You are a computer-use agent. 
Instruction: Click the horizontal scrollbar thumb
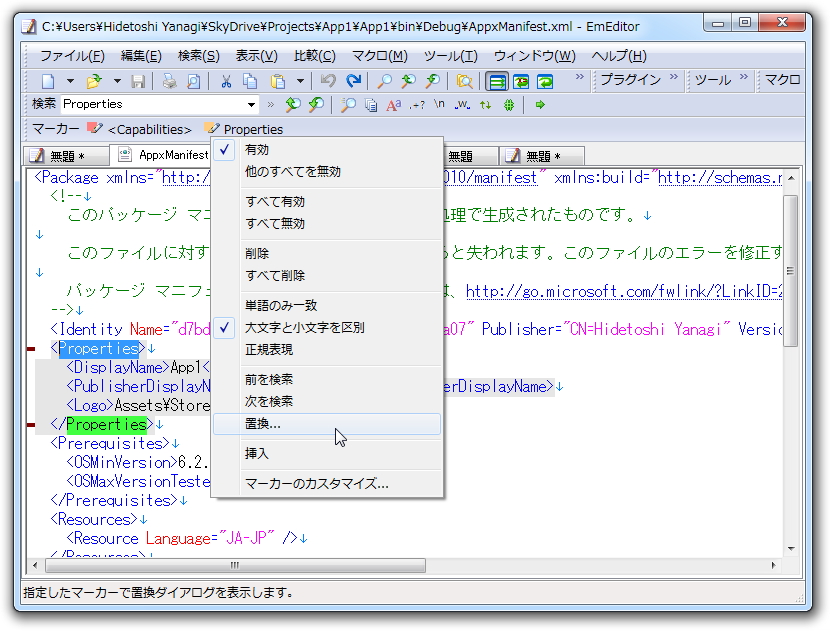(x=236, y=565)
